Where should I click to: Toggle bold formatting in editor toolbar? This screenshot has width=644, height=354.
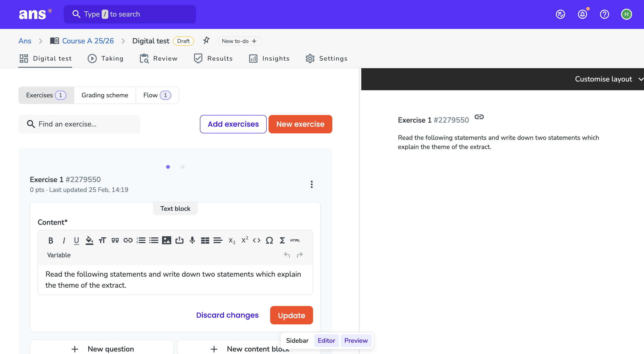[51, 240]
